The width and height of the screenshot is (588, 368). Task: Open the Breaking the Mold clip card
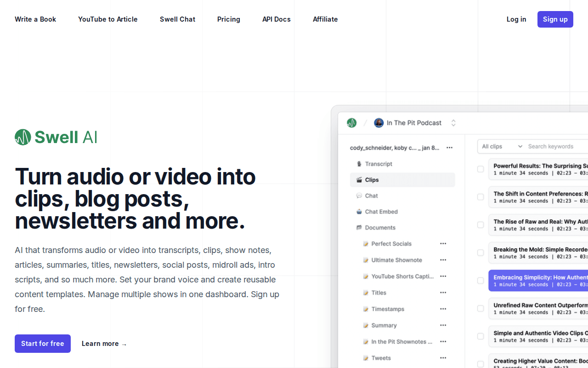[x=538, y=253]
